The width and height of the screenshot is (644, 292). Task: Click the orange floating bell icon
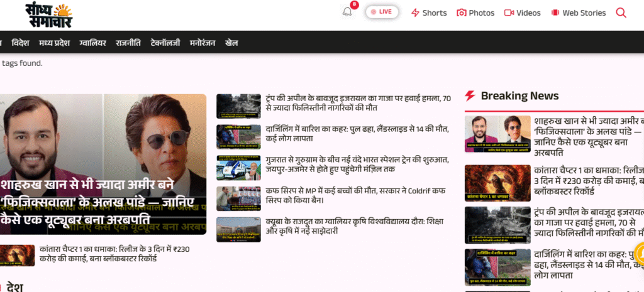tap(640, 254)
